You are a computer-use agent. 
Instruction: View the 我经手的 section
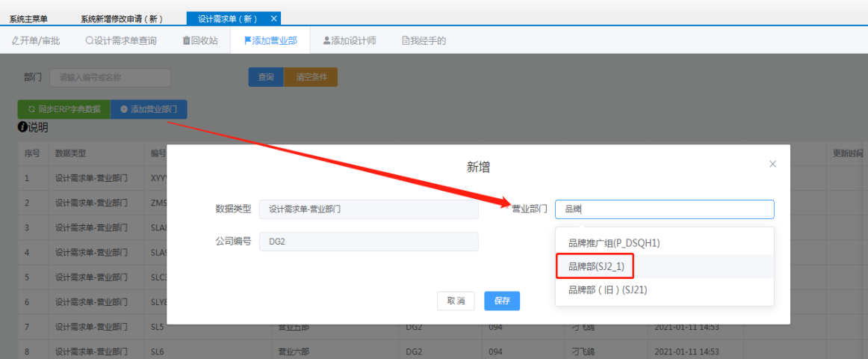[424, 40]
